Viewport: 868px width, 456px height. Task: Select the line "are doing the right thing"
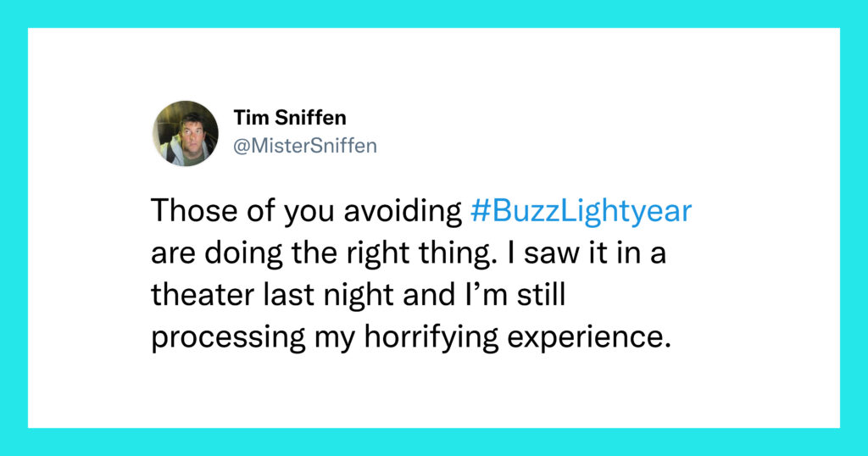pyautogui.click(x=321, y=253)
